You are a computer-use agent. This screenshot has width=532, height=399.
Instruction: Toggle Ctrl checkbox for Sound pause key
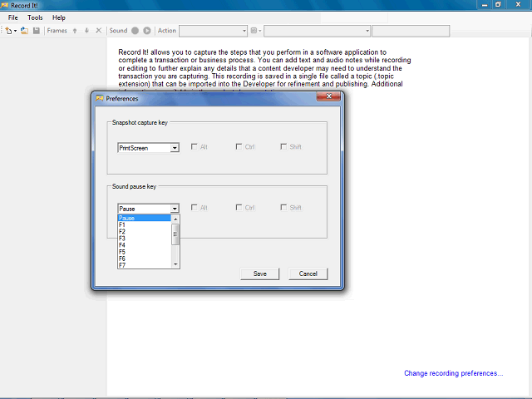click(239, 207)
